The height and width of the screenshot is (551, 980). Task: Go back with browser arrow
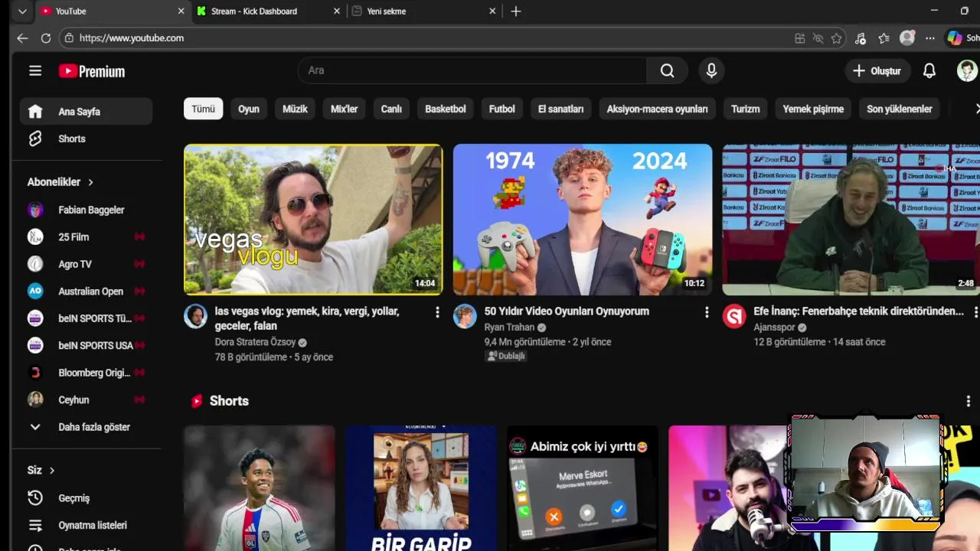(22, 38)
